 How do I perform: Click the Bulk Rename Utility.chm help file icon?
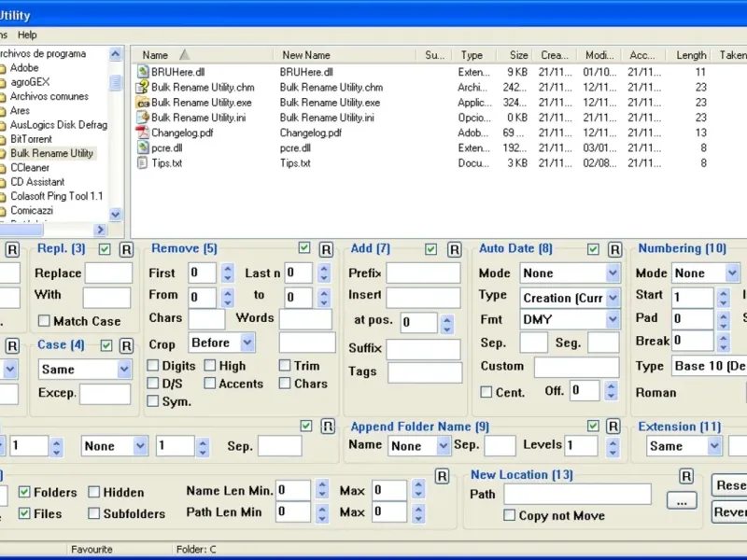[x=143, y=87]
